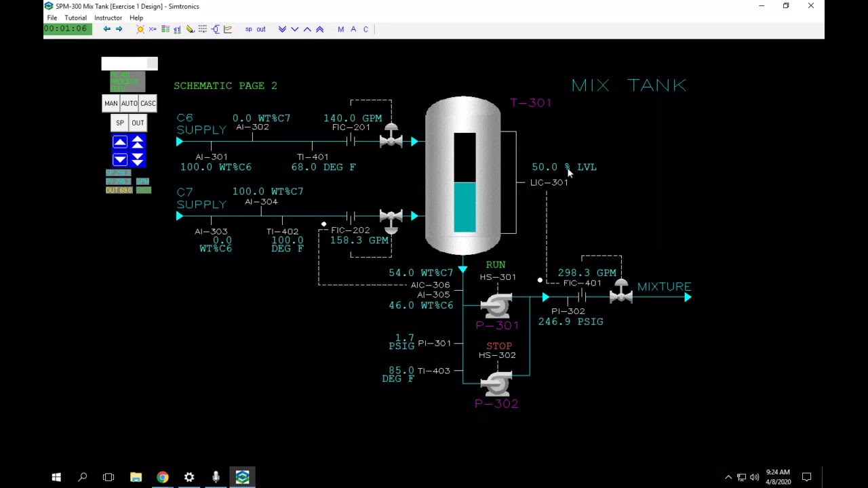868x488 pixels.
Task: Select the FIC-202 flow controller tag
Action: point(351,230)
